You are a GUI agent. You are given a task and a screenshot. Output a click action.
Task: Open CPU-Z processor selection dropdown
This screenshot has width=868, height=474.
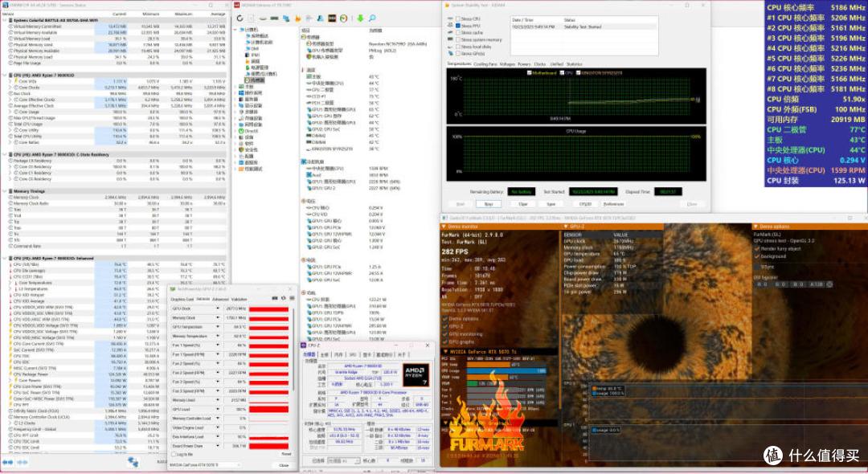click(344, 460)
